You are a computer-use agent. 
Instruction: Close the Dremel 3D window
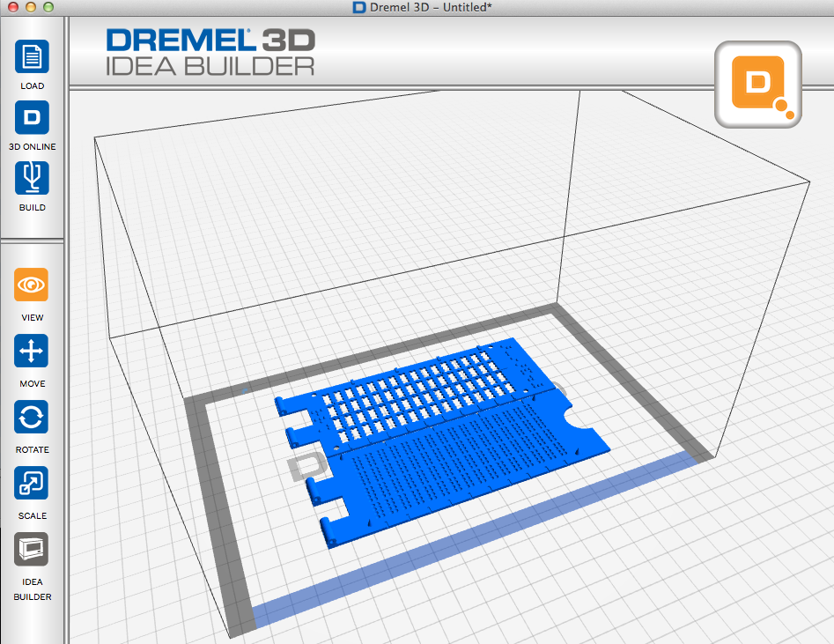point(13,7)
